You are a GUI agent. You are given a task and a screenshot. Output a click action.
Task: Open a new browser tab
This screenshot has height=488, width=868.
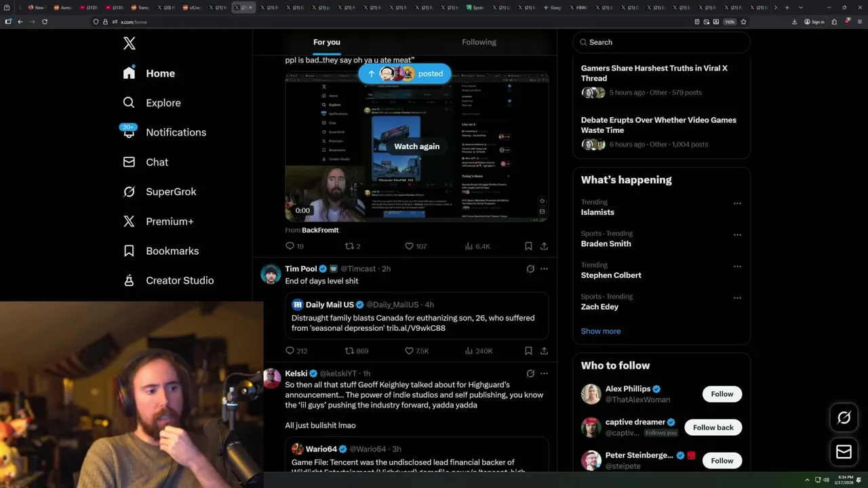coord(787,7)
